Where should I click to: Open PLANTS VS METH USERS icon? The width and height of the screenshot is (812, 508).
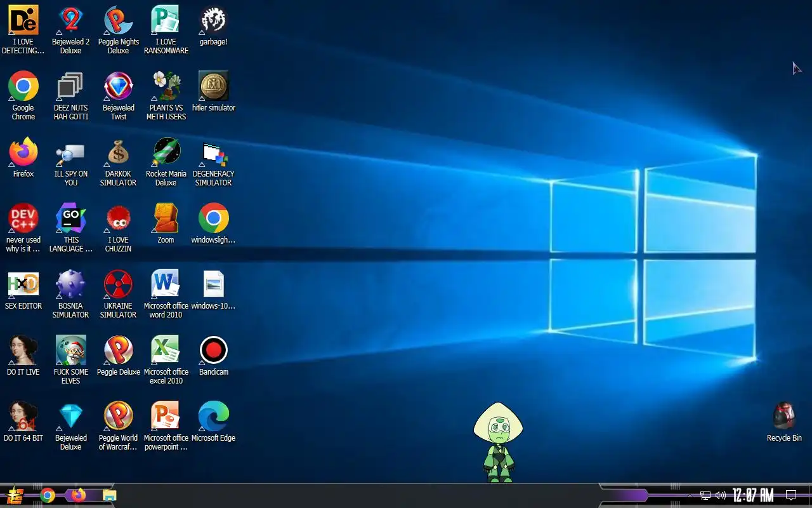pyautogui.click(x=166, y=95)
